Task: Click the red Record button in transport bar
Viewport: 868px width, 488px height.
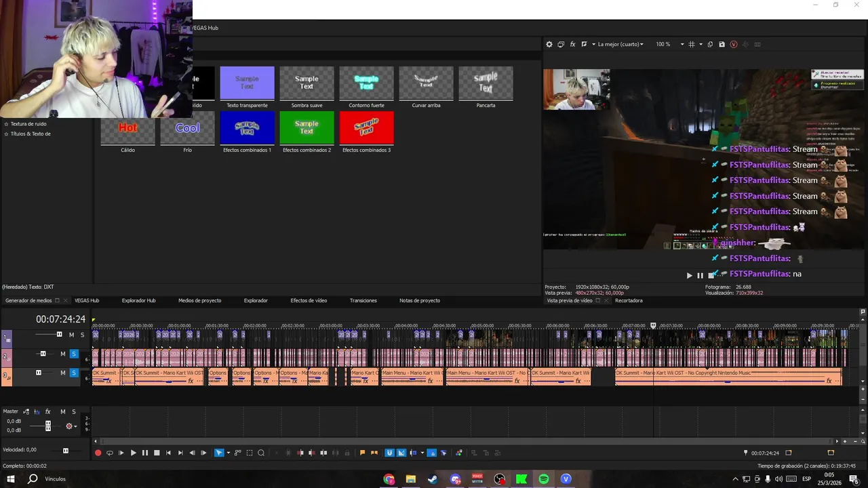Action: 98,453
